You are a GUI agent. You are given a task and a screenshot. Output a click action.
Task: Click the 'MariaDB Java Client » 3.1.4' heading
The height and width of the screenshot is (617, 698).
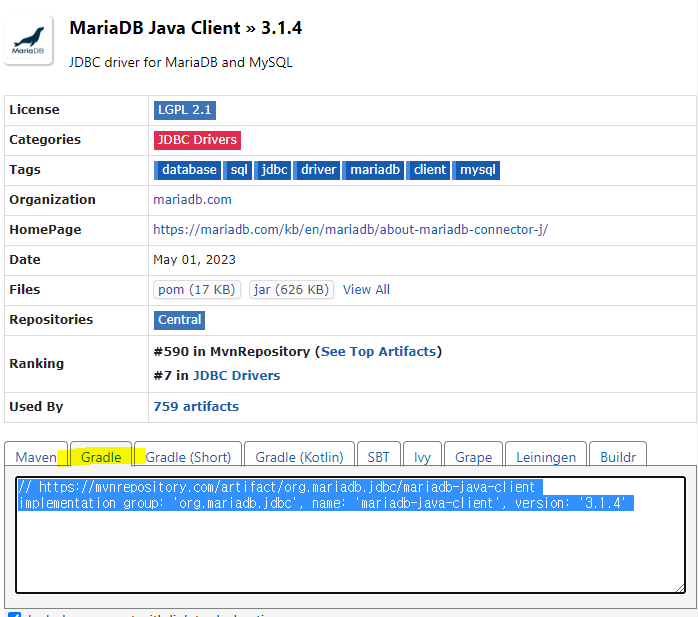(186, 28)
